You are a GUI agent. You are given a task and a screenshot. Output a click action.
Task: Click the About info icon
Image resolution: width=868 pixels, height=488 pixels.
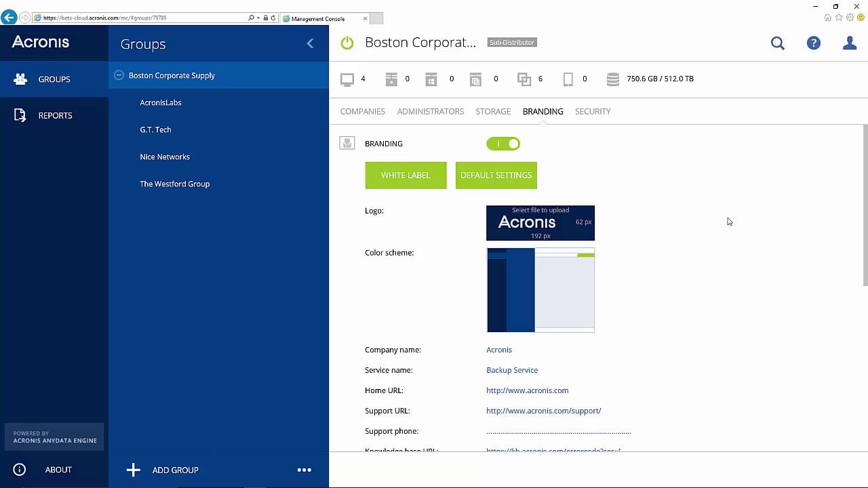(20, 469)
